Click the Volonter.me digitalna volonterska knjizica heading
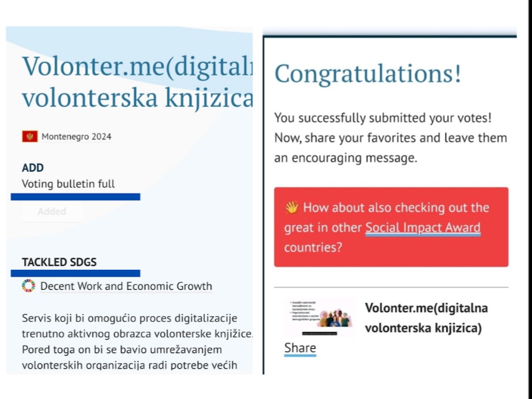 [138, 82]
